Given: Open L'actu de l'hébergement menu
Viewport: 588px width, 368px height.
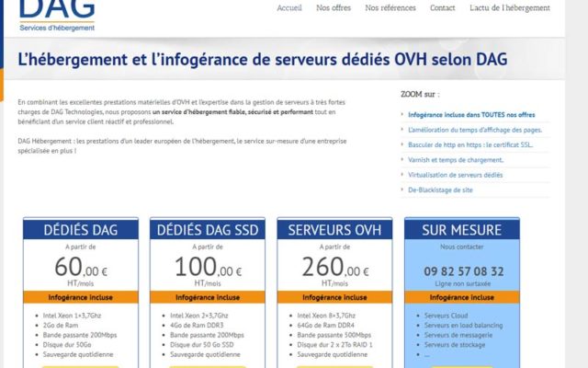Looking at the screenshot, I should pos(510,8).
